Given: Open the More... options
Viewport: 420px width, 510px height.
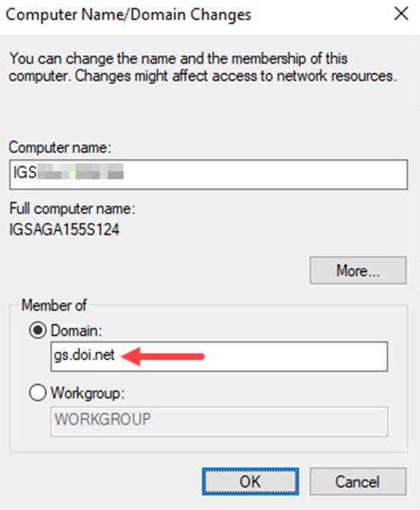Looking at the screenshot, I should (358, 270).
